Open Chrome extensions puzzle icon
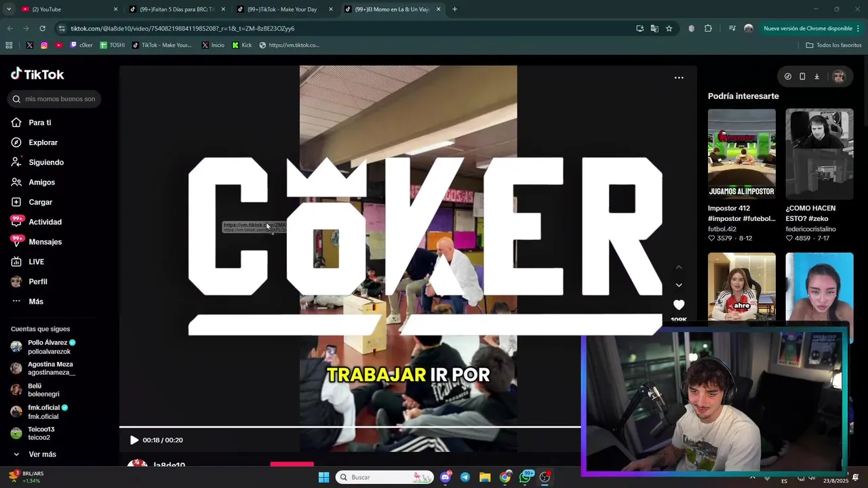Screen dimensions: 868x488 pos(708,28)
